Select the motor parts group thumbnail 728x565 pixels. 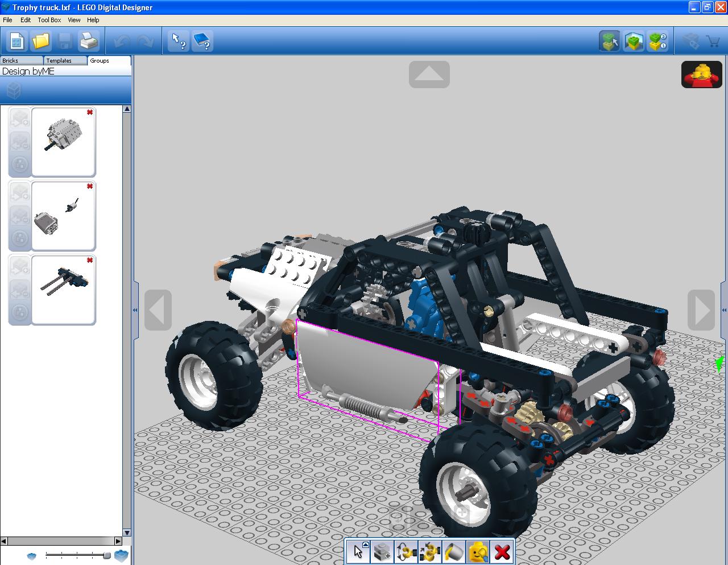coord(63,216)
